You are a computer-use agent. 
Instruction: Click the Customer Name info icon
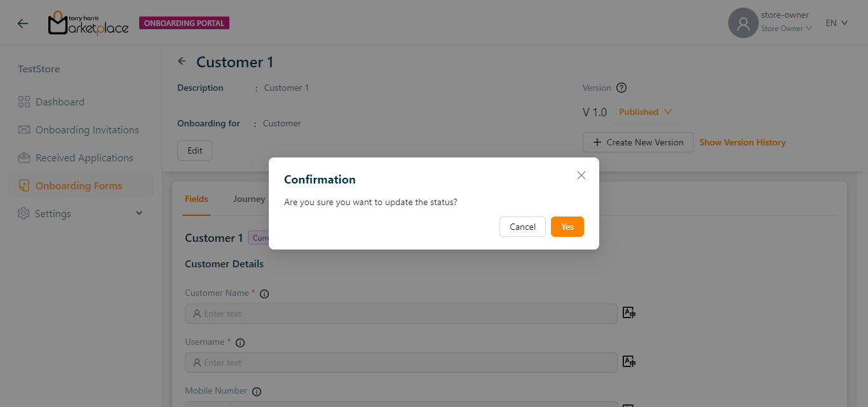tap(264, 294)
